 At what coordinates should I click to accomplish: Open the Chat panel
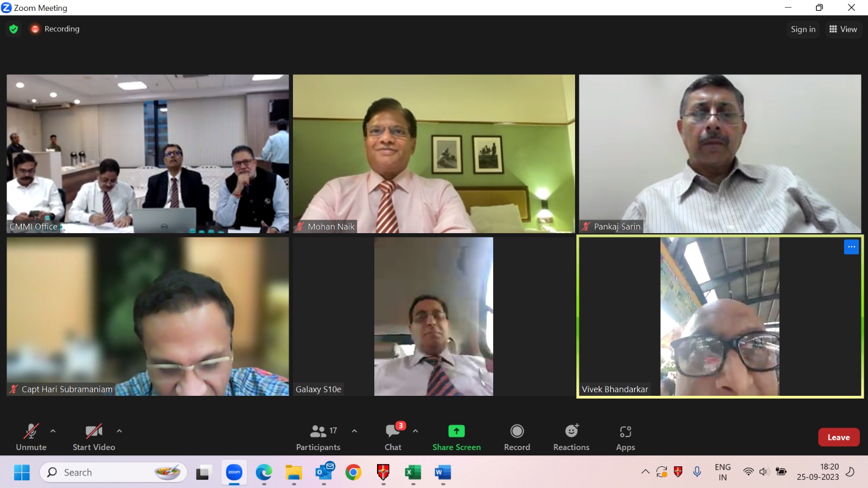click(x=393, y=437)
